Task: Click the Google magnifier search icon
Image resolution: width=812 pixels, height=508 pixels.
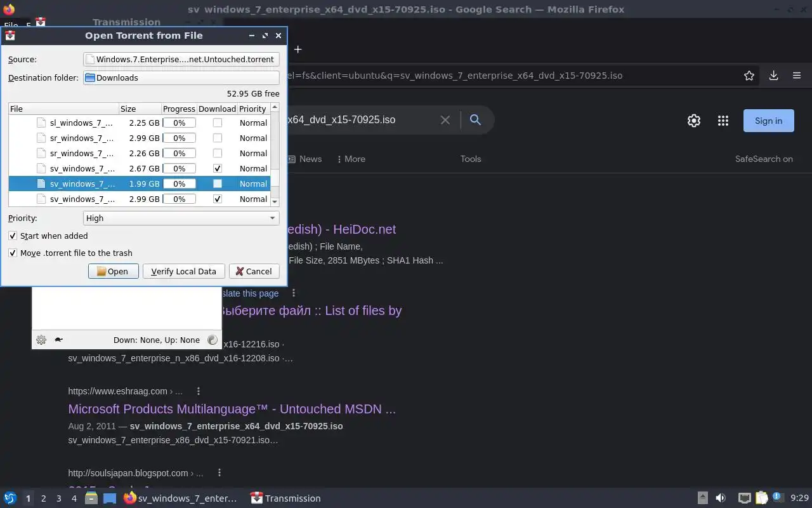Action: click(475, 119)
